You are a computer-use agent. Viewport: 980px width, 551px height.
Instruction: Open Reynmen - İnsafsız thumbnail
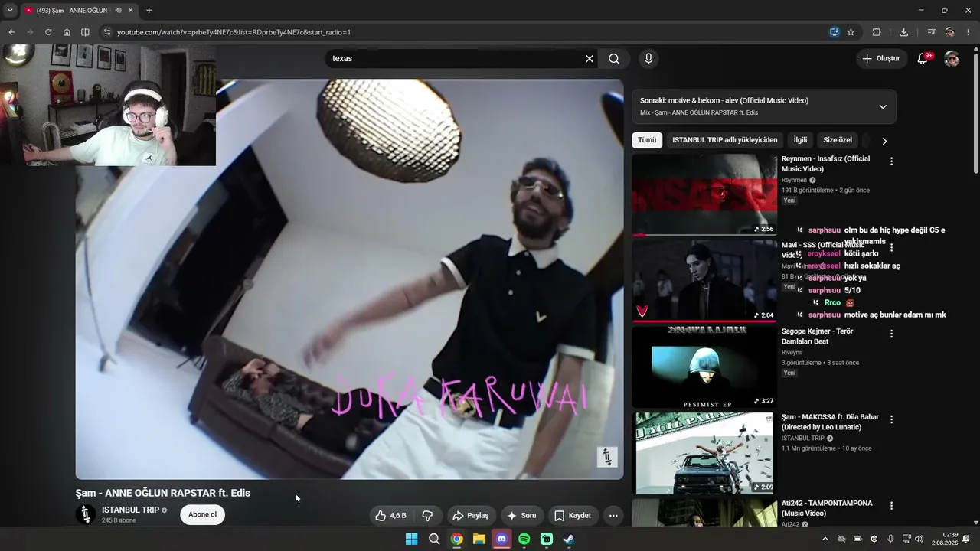tap(704, 194)
